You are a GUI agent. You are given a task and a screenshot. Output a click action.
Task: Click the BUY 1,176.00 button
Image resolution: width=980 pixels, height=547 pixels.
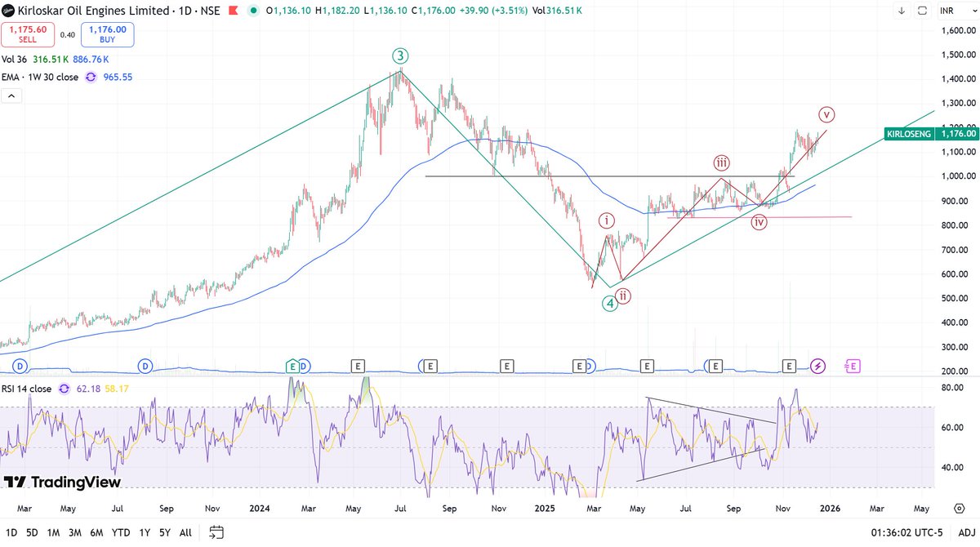pyautogui.click(x=109, y=34)
